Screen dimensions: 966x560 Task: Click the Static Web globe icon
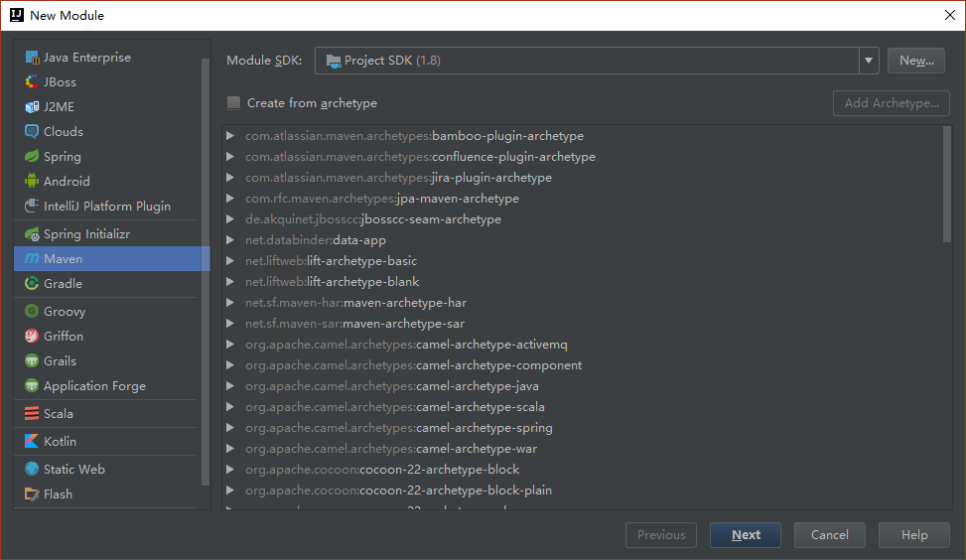coord(32,469)
